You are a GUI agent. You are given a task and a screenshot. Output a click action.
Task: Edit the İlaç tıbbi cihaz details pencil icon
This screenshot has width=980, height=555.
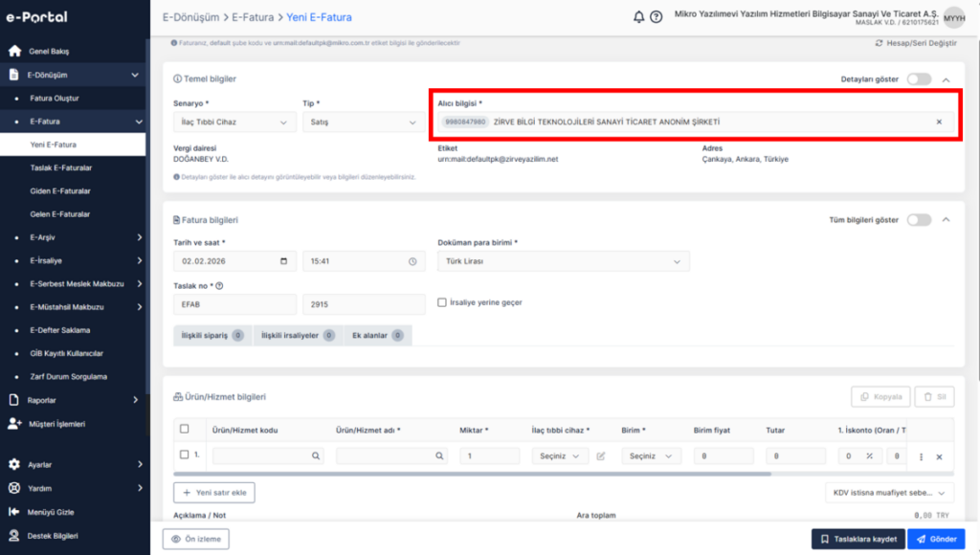pos(601,456)
